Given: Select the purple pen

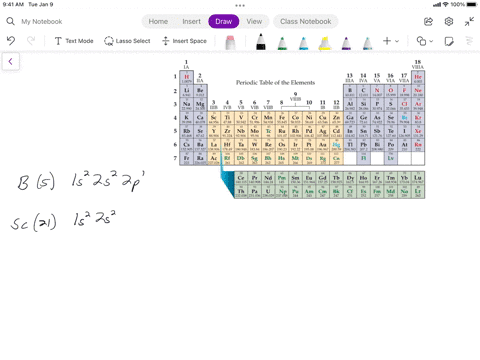Looking at the screenshot, I should (346, 43).
